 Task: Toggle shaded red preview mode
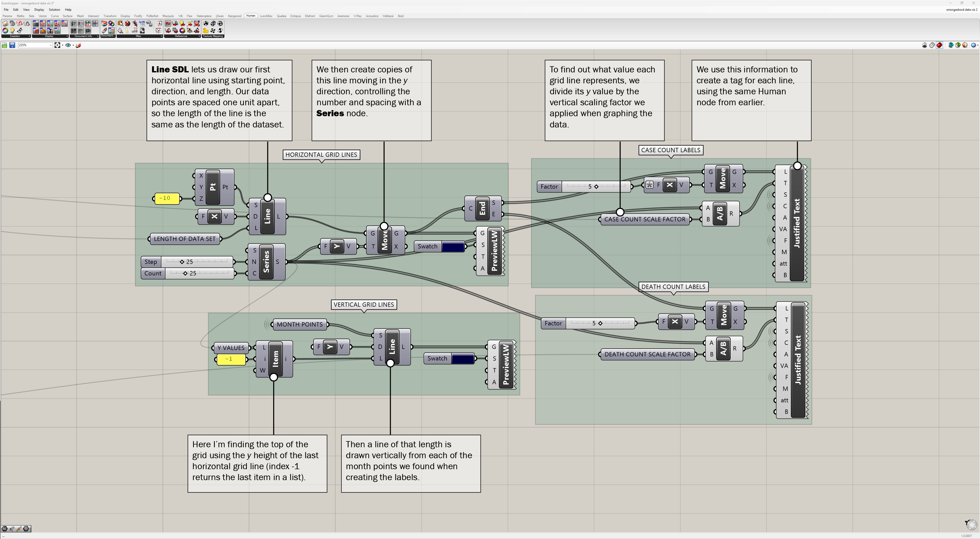click(939, 45)
